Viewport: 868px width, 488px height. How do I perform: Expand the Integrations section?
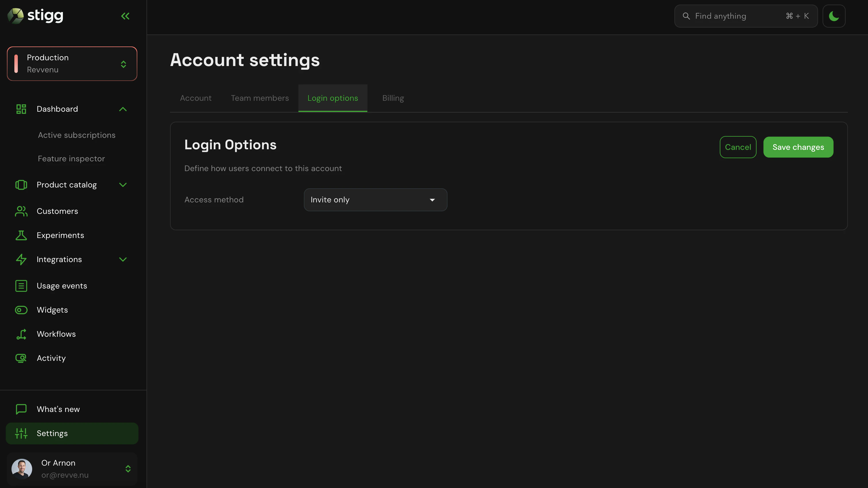(123, 259)
